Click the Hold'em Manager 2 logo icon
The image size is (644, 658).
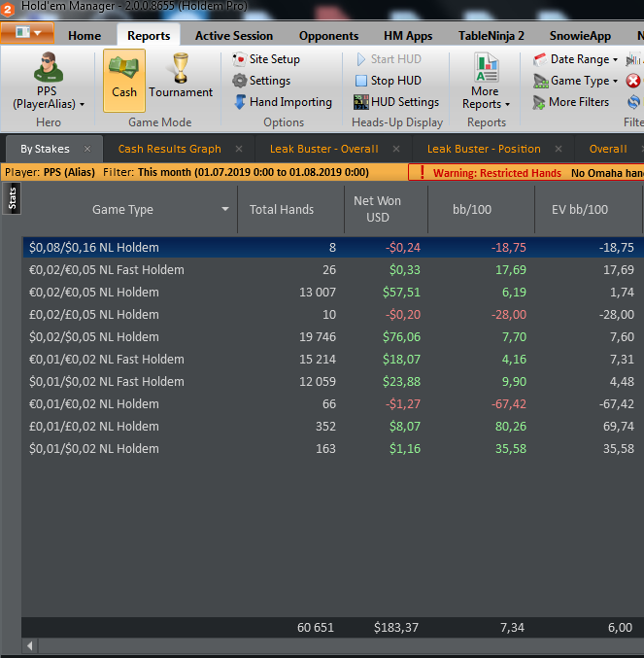coord(8,9)
